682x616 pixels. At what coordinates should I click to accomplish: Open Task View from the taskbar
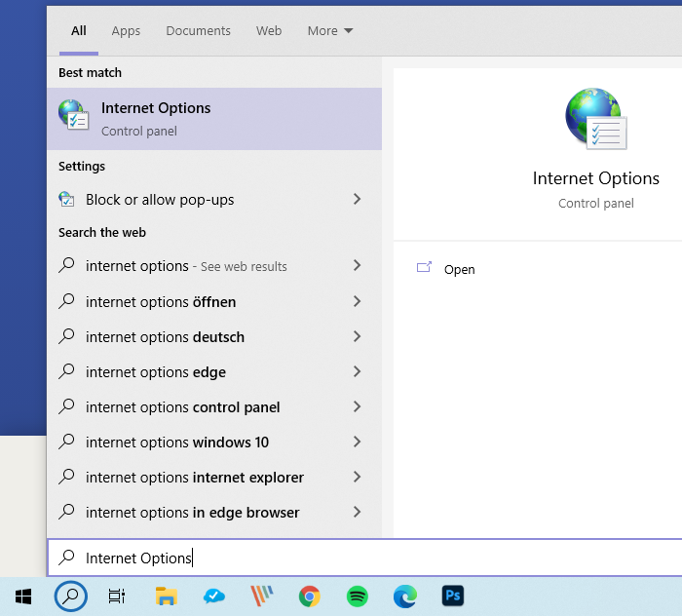click(x=117, y=597)
